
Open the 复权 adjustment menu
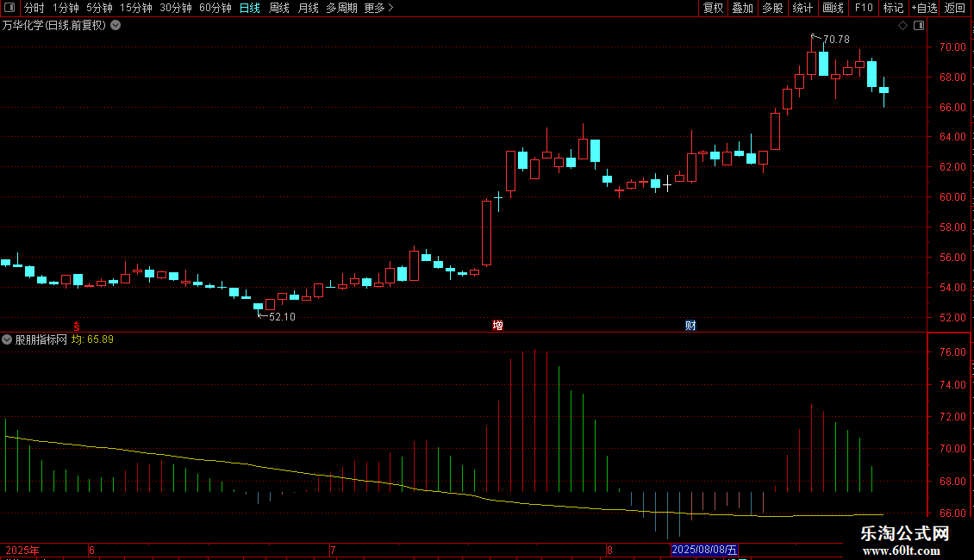point(713,8)
